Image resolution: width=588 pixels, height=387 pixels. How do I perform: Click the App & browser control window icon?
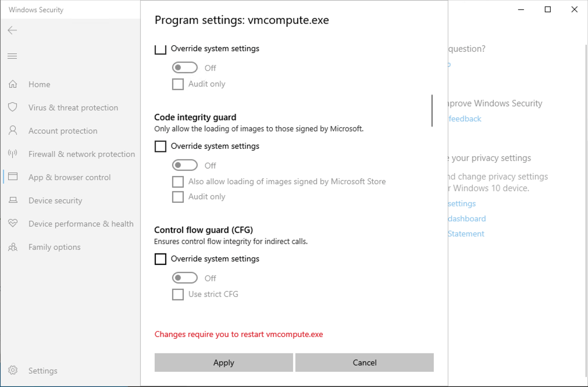click(13, 177)
